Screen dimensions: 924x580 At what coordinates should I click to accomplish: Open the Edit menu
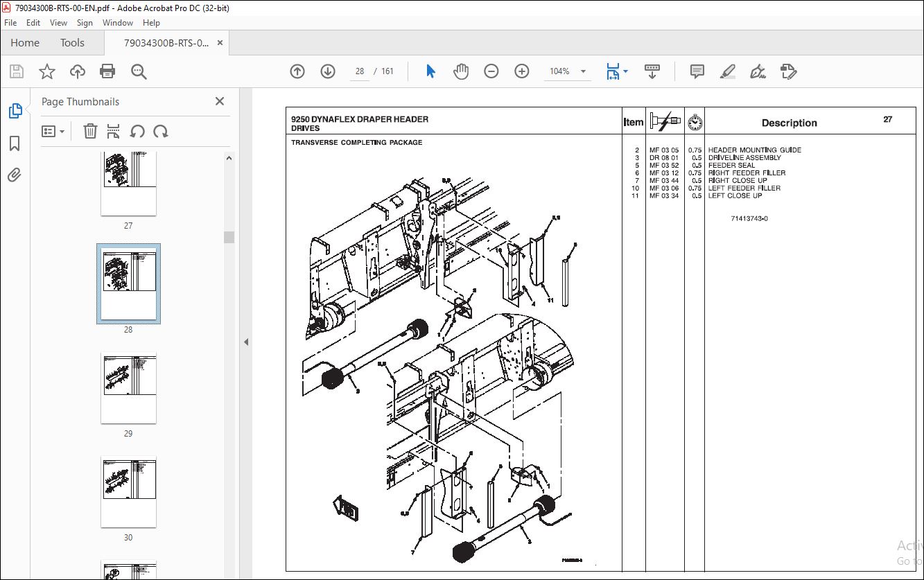coord(33,23)
